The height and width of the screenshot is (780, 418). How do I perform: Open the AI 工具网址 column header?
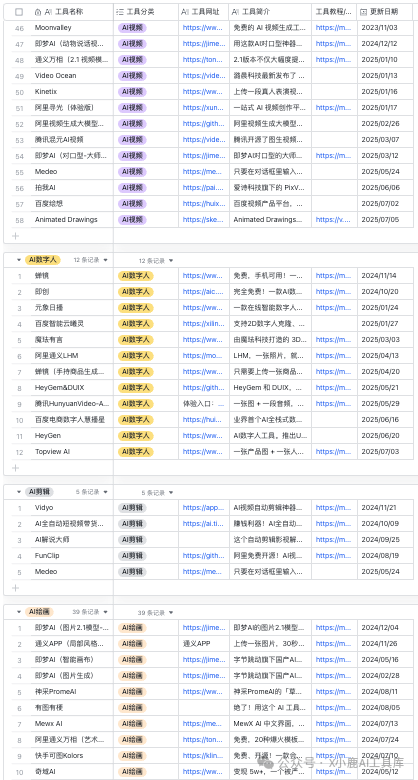[x=204, y=11]
